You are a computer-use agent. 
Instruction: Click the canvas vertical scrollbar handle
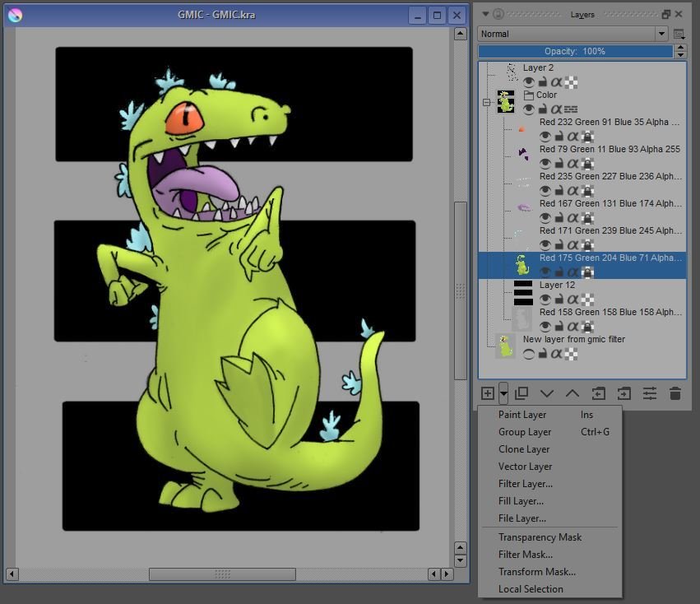tap(461, 290)
